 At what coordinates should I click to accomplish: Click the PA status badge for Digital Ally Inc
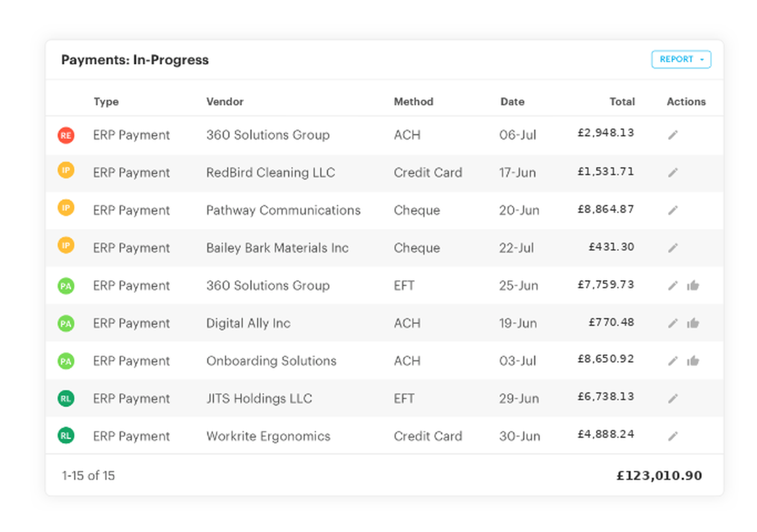tap(66, 324)
